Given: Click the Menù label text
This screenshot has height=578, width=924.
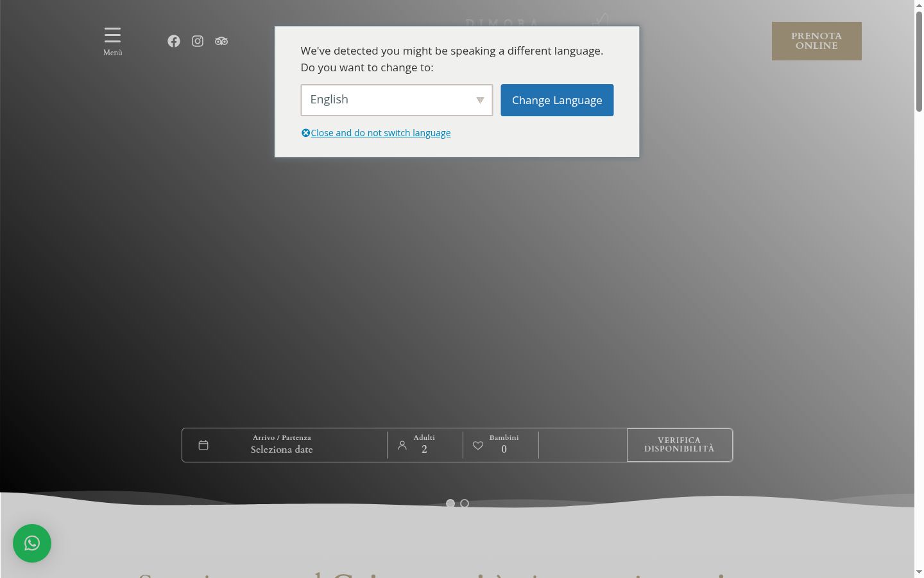Looking at the screenshot, I should coord(113,53).
